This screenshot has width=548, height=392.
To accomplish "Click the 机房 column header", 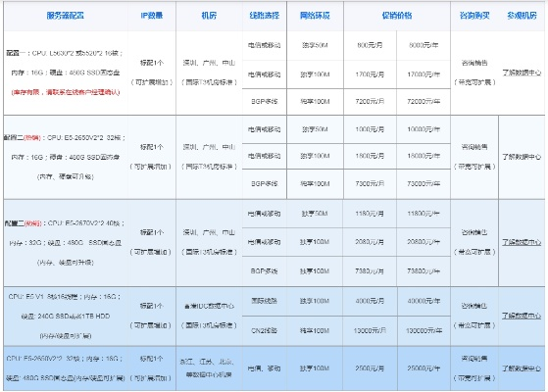I will pos(209,16).
